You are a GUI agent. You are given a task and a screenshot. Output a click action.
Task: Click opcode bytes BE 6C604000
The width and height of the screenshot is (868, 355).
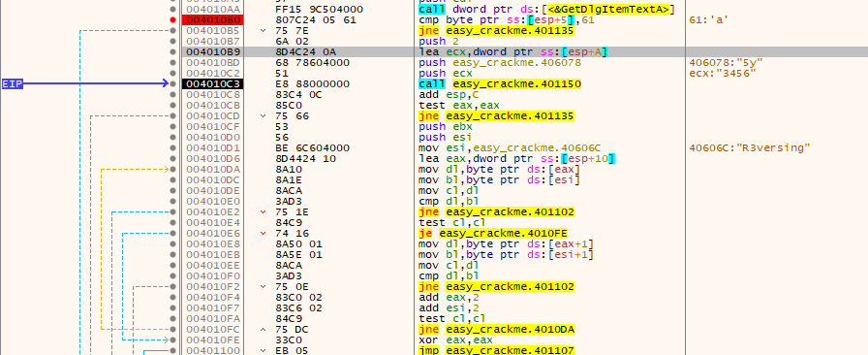click(312, 148)
